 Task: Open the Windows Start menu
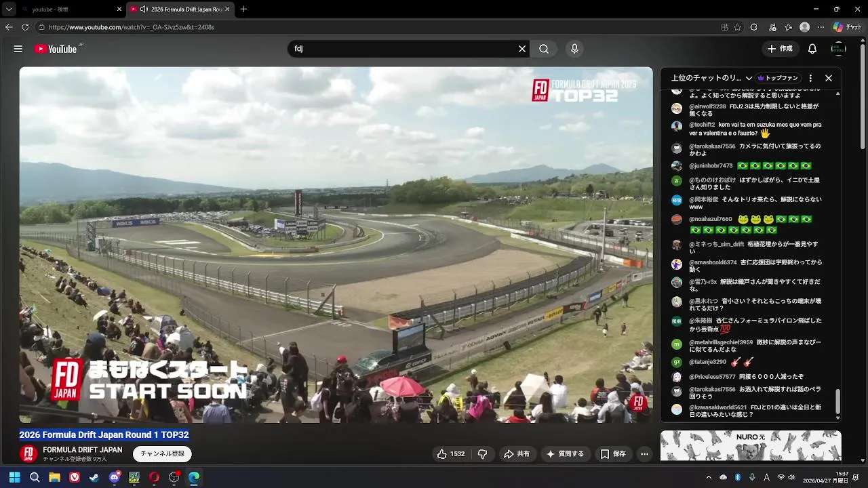pyautogui.click(x=14, y=477)
